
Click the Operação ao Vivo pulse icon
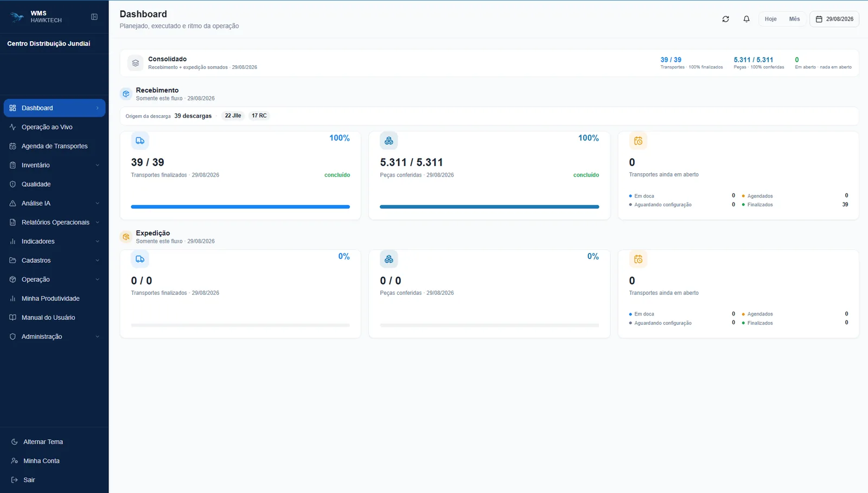[12, 127]
